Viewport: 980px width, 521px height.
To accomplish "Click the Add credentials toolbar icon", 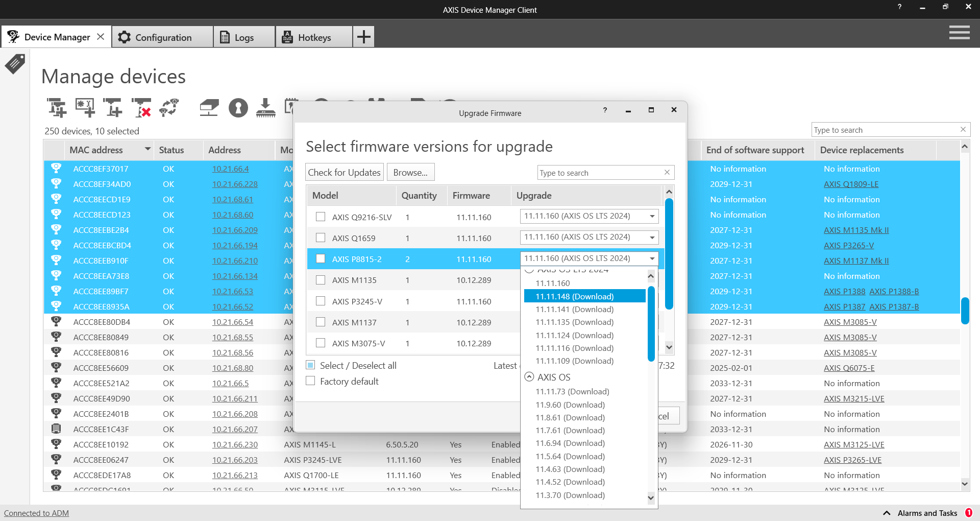I will pyautogui.click(x=85, y=108).
